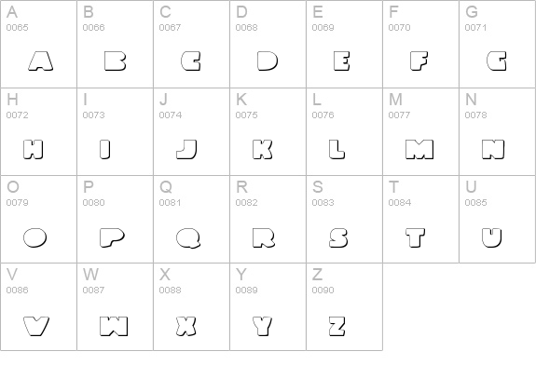Select the letter J glyph preview
536x392 pixels.
point(186,149)
